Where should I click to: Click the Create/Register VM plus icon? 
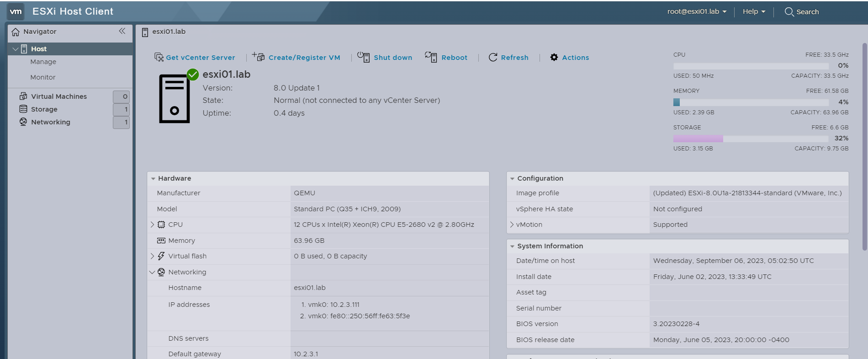(258, 57)
